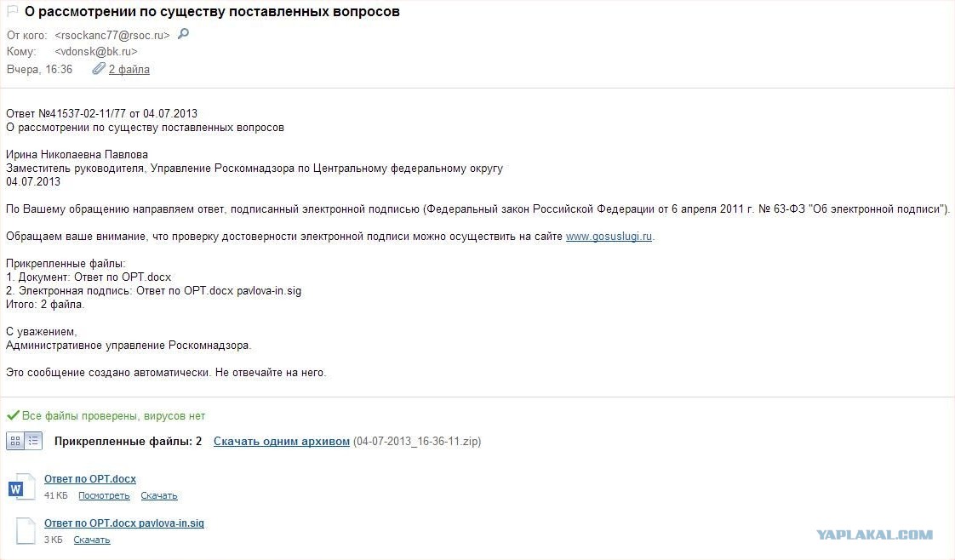Download the 3 КБ signature file
This screenshot has height=560, width=955.
91,540
